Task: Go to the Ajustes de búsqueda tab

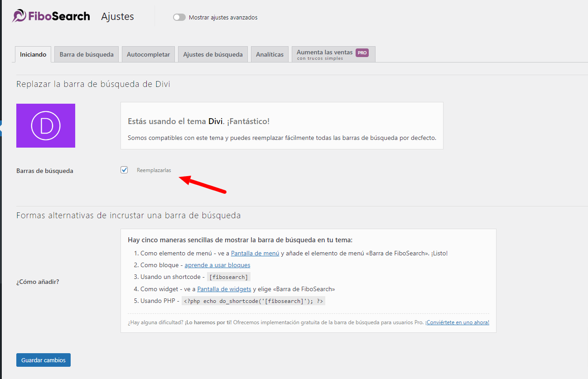Action: [x=213, y=54]
